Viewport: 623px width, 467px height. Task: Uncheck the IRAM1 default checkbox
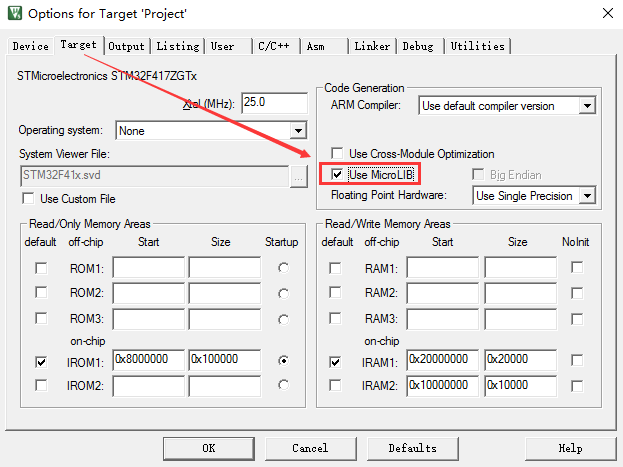[335, 362]
